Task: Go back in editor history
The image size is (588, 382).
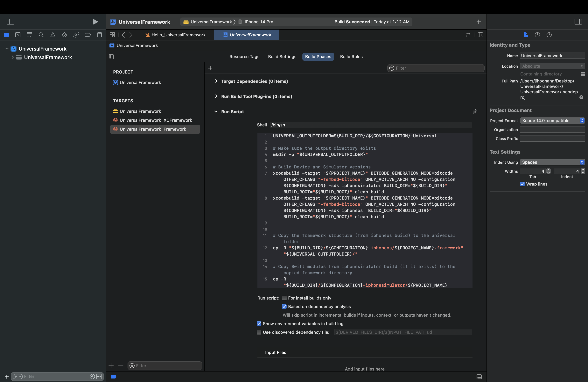Action: tap(123, 35)
